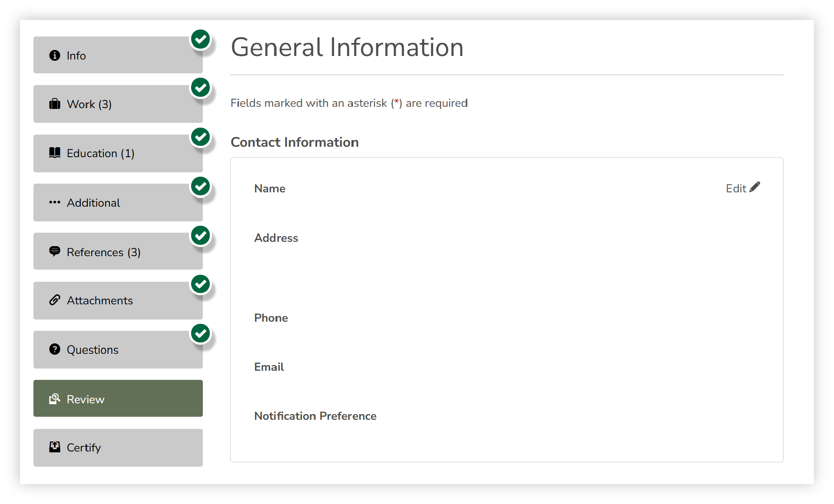Click the pencil icon beside Edit

click(x=755, y=187)
